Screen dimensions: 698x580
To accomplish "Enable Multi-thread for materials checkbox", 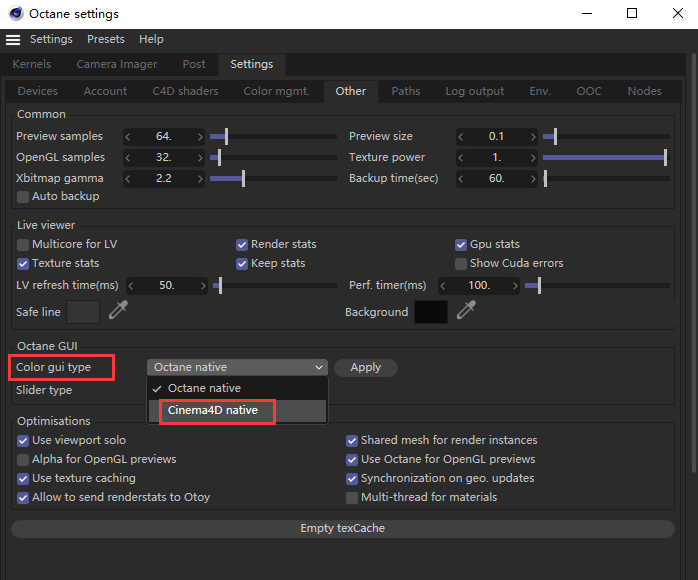I will (352, 498).
